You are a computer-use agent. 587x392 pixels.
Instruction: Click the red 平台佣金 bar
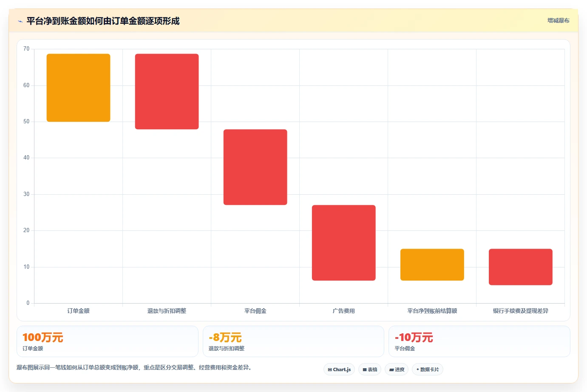click(x=255, y=167)
